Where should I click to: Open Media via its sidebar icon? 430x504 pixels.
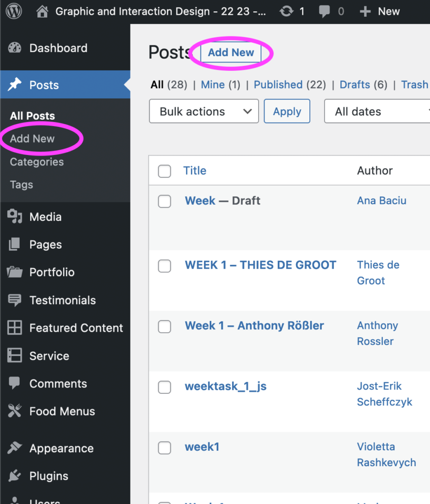pos(15,217)
